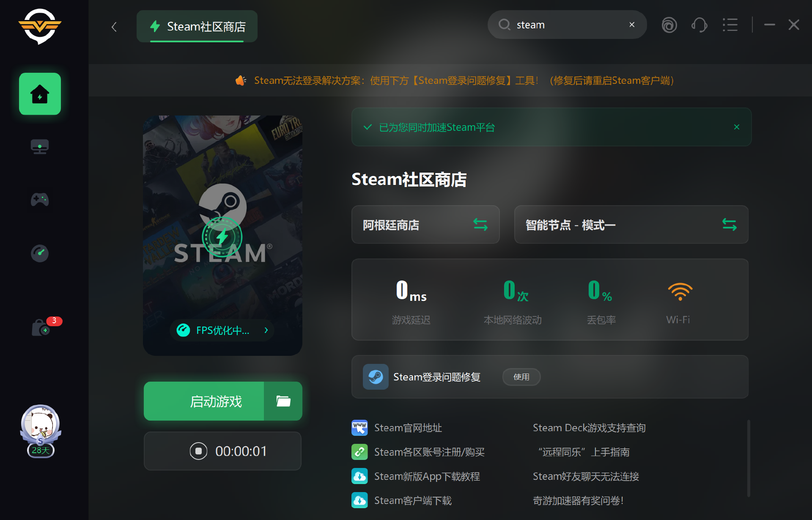
Task: Click the 丢包率 0% value
Action: coord(600,291)
